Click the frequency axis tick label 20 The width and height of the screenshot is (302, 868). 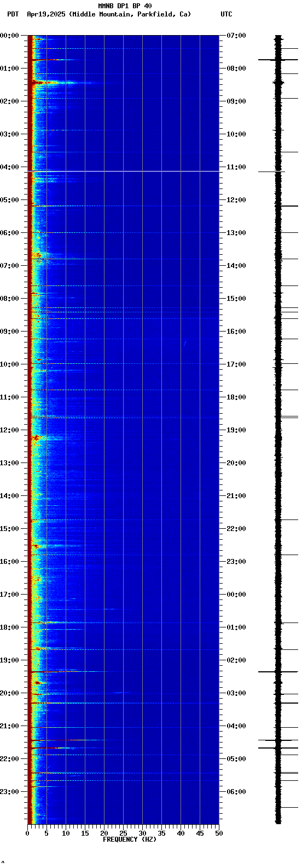pyautogui.click(x=104, y=833)
